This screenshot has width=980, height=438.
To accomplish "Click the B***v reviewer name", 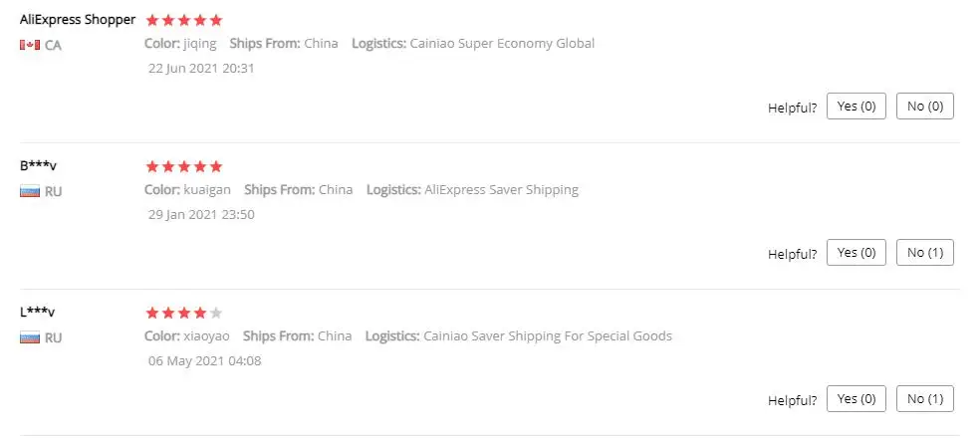I will [38, 165].
